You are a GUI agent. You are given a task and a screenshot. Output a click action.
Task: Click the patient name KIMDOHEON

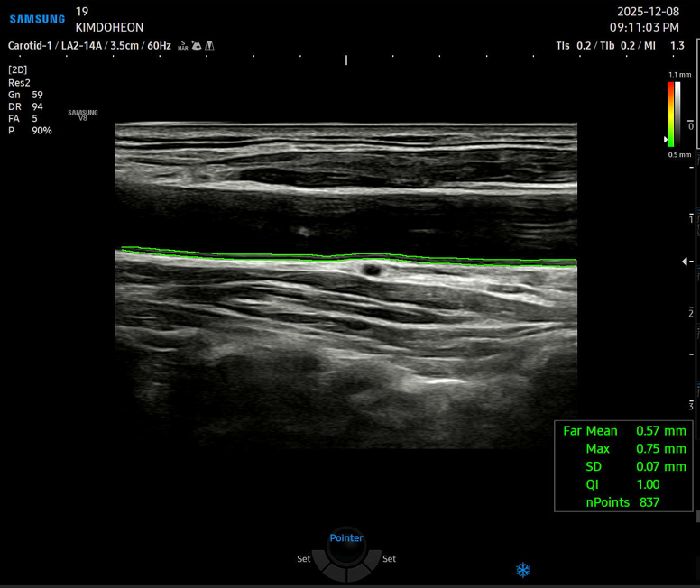point(109,27)
